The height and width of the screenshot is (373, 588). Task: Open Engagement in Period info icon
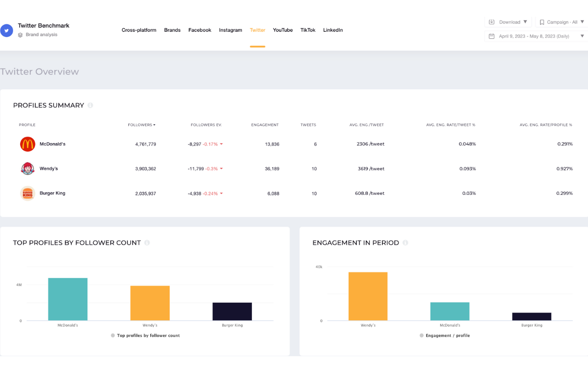pos(406,243)
